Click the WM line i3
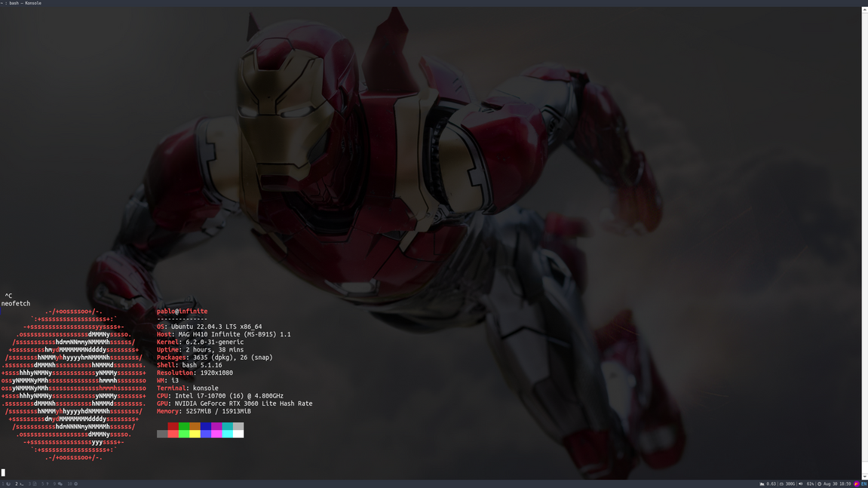The image size is (868, 488). point(167,381)
